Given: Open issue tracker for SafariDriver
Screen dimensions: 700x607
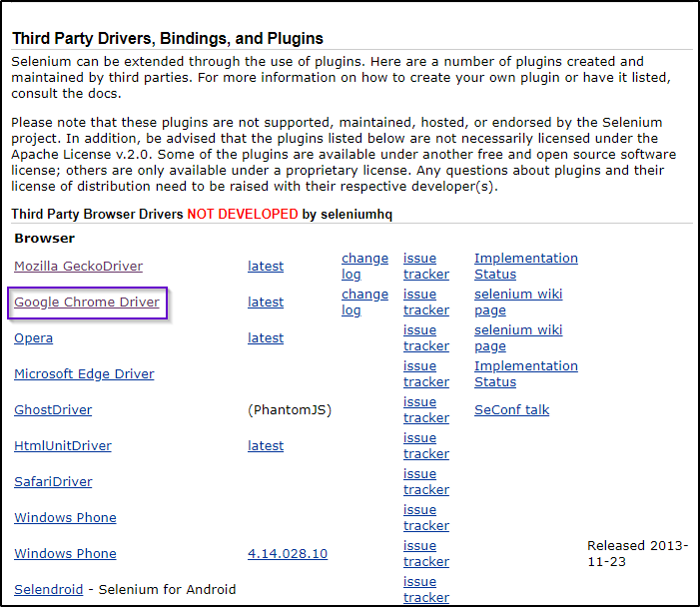Looking at the screenshot, I should point(426,481).
